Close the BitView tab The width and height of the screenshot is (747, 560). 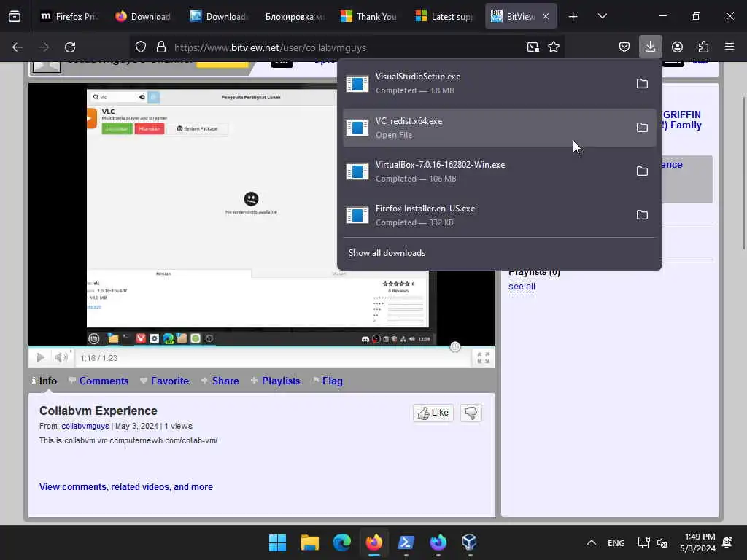tap(546, 17)
